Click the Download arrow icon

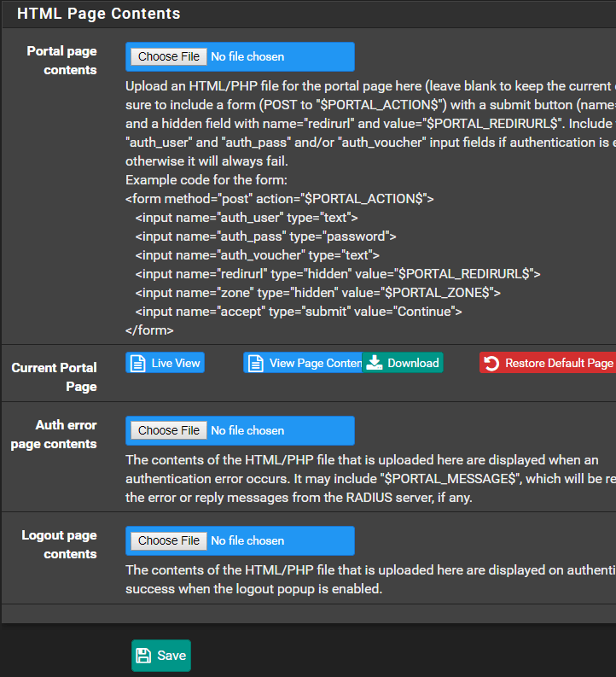click(375, 363)
